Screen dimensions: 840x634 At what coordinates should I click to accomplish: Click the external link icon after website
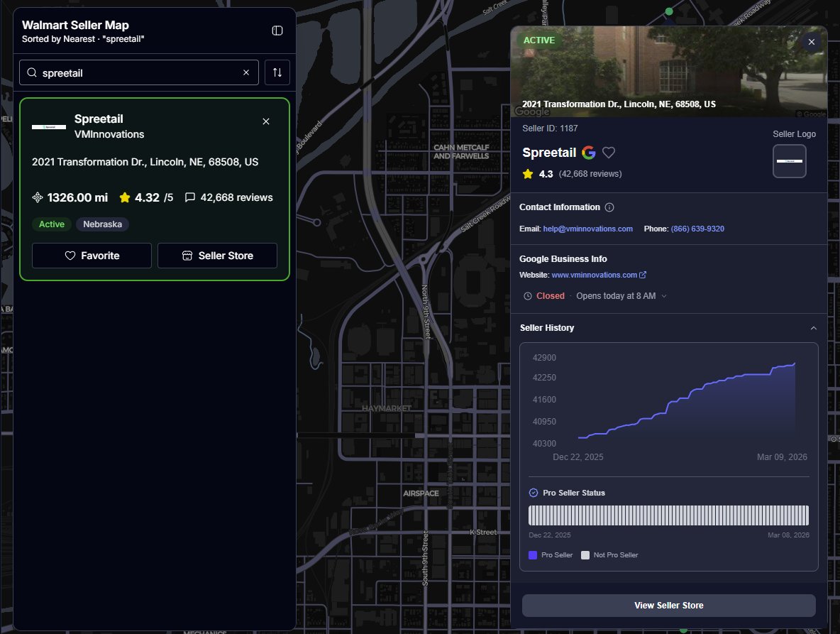(642, 275)
